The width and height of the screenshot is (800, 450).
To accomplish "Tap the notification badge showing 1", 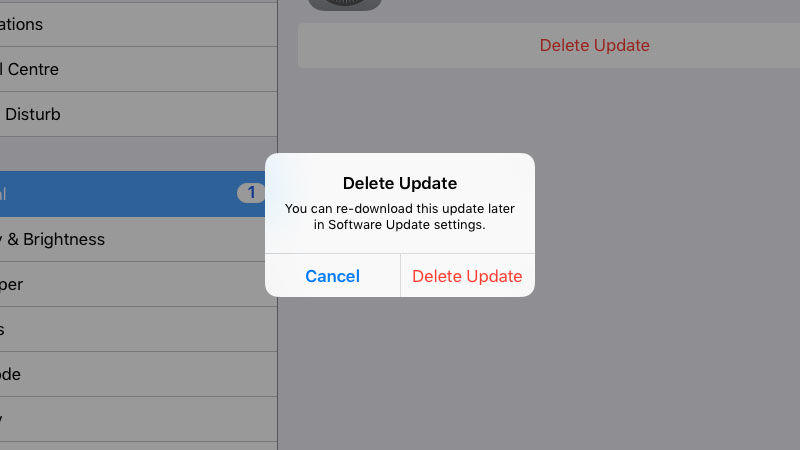I will pos(251,193).
